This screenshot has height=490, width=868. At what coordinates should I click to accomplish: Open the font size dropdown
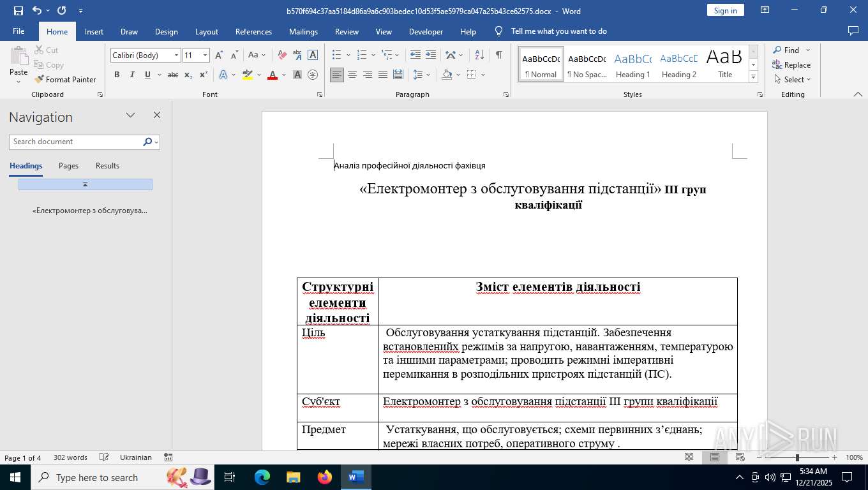(x=205, y=56)
